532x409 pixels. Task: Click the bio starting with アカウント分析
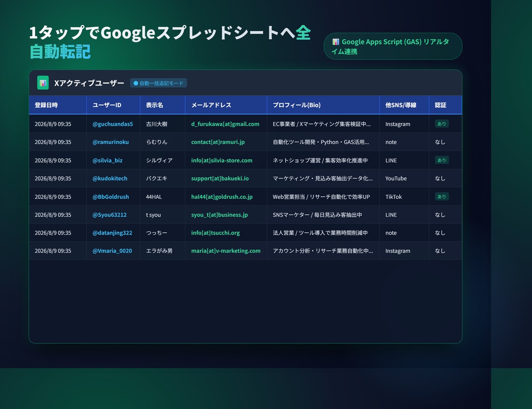pos(323,251)
